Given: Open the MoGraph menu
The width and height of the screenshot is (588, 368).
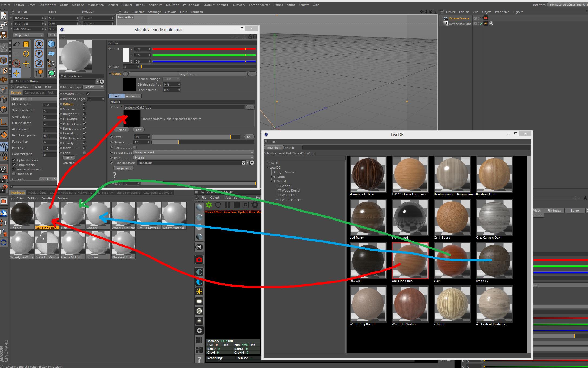Looking at the screenshot, I should coord(172,5).
